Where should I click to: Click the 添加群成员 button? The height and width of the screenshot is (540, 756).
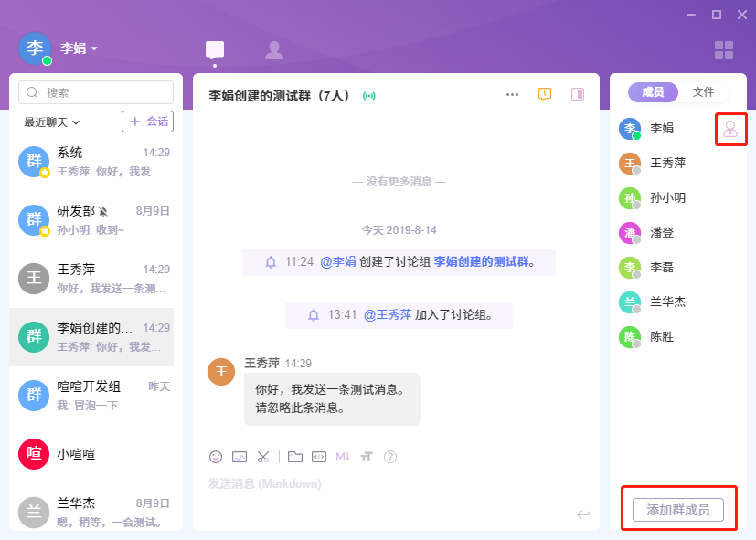point(678,510)
